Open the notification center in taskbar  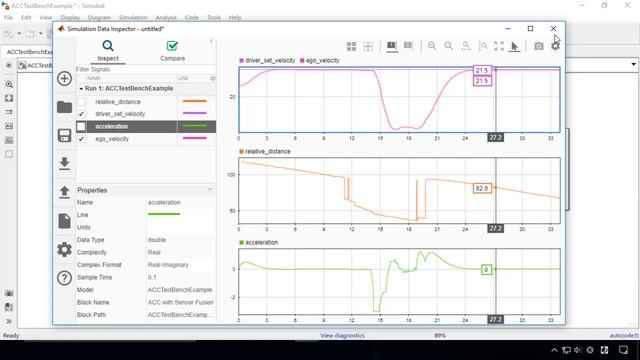click(623, 350)
